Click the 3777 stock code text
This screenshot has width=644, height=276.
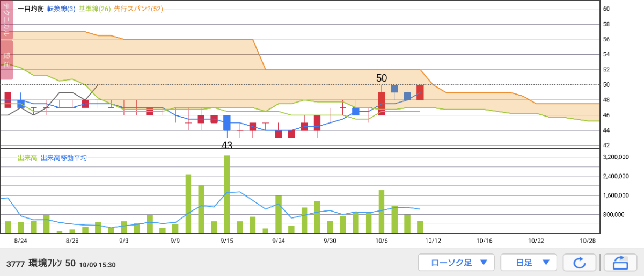click(16, 264)
